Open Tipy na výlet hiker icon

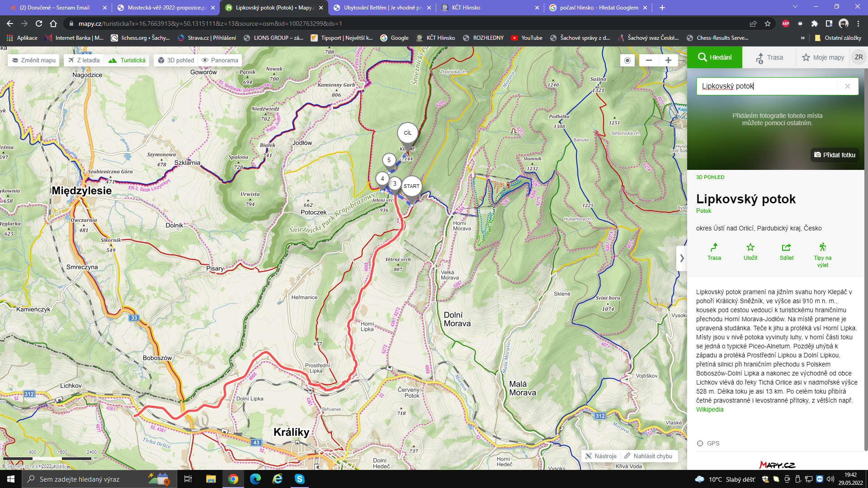point(822,248)
